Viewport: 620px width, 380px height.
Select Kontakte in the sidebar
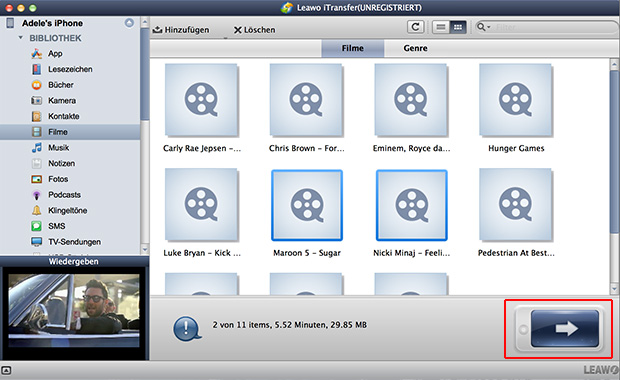point(63,116)
